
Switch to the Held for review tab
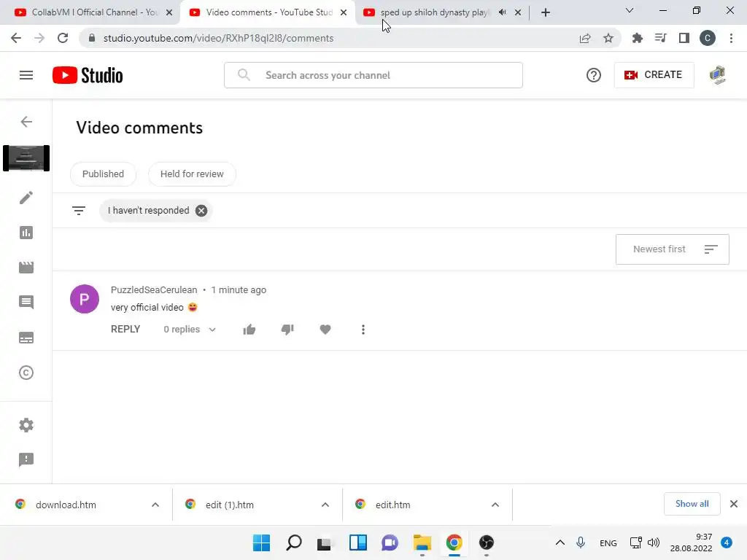(192, 174)
